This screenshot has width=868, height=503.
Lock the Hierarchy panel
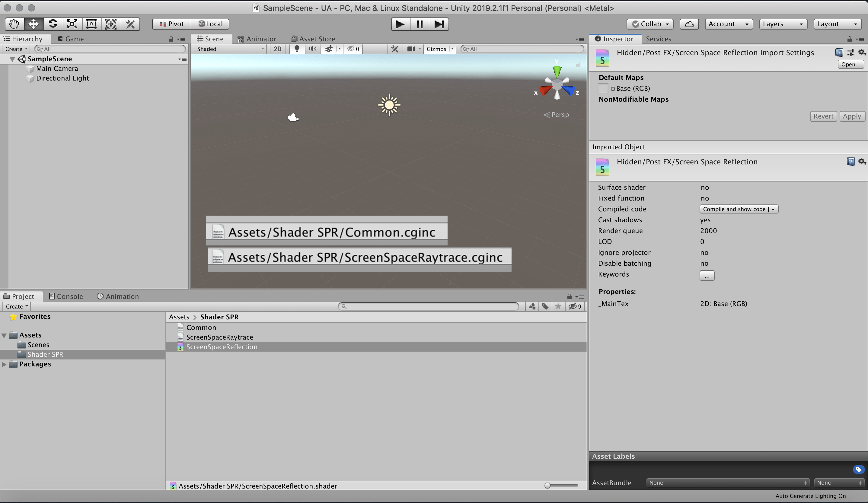click(171, 39)
